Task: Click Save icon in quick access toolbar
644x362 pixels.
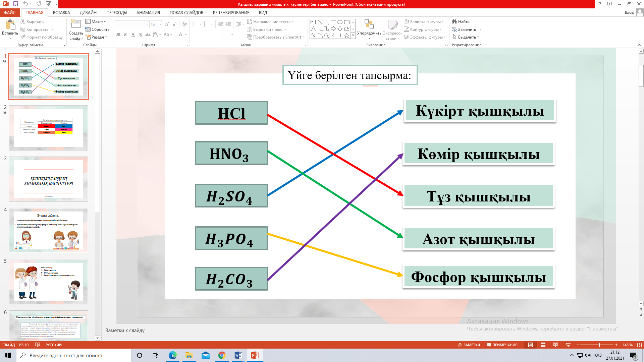Action: (16, 4)
